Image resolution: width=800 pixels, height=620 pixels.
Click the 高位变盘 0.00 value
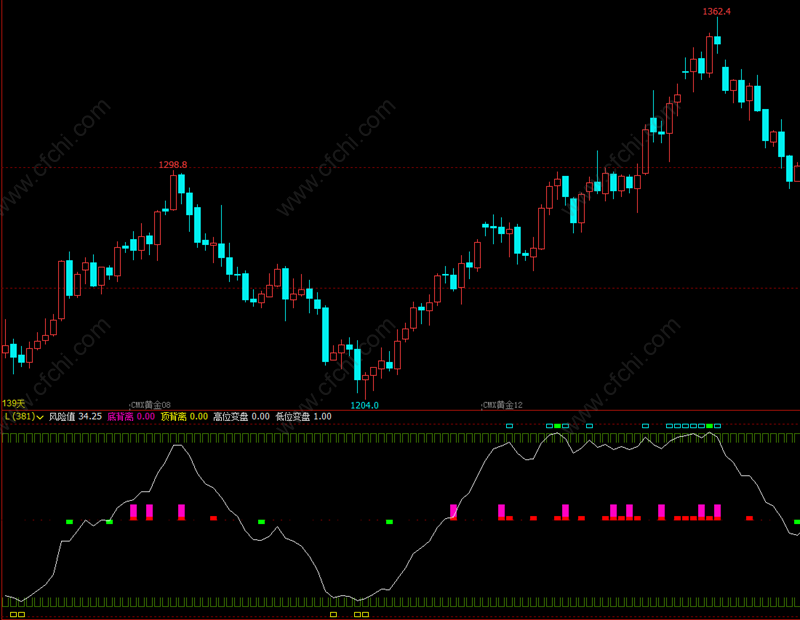pos(241,416)
